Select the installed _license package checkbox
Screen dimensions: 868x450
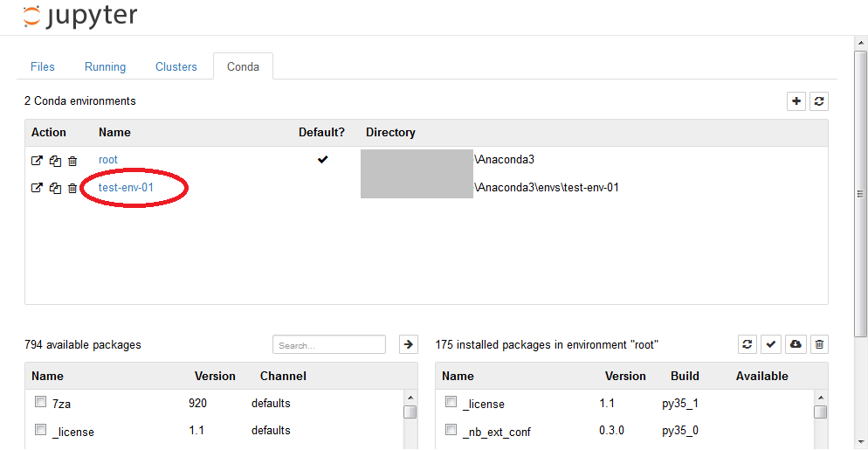pos(451,403)
